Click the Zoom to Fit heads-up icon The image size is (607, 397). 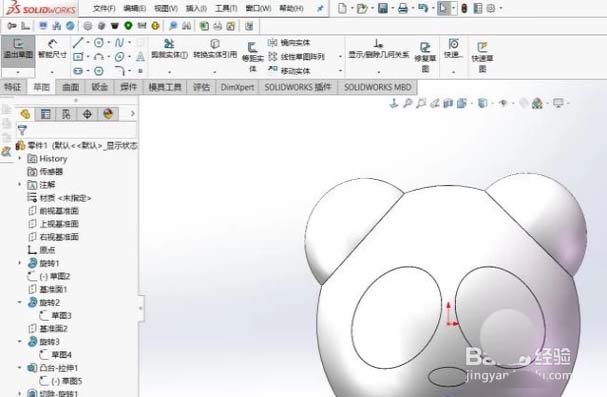coord(407,103)
